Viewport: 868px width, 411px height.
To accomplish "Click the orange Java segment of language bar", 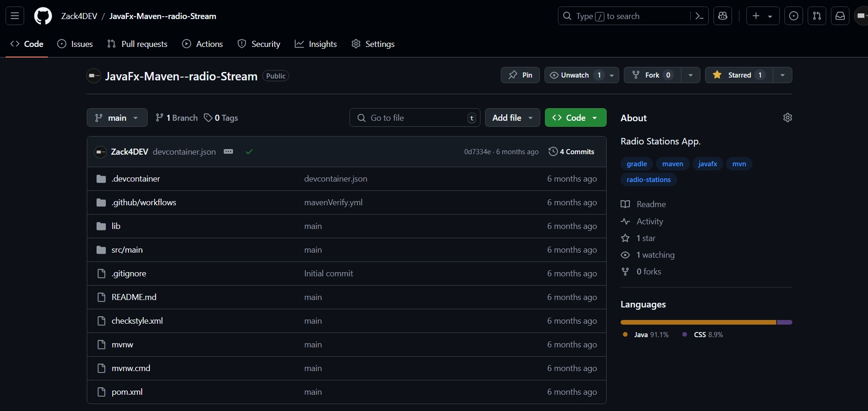I will [x=698, y=322].
